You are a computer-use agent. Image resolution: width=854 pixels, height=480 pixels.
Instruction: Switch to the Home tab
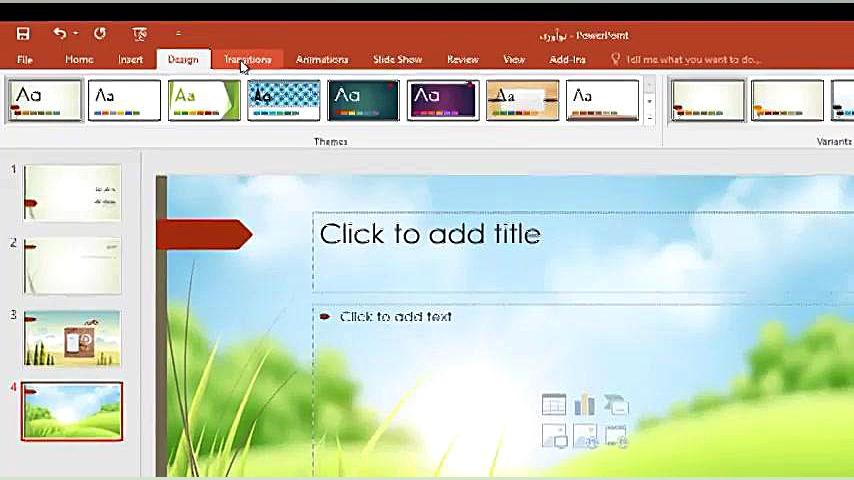pyautogui.click(x=79, y=59)
